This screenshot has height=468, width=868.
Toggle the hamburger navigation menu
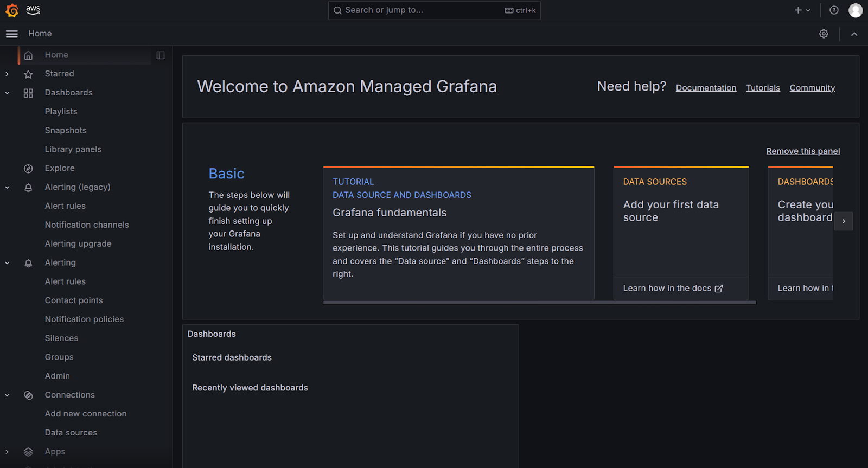12,34
